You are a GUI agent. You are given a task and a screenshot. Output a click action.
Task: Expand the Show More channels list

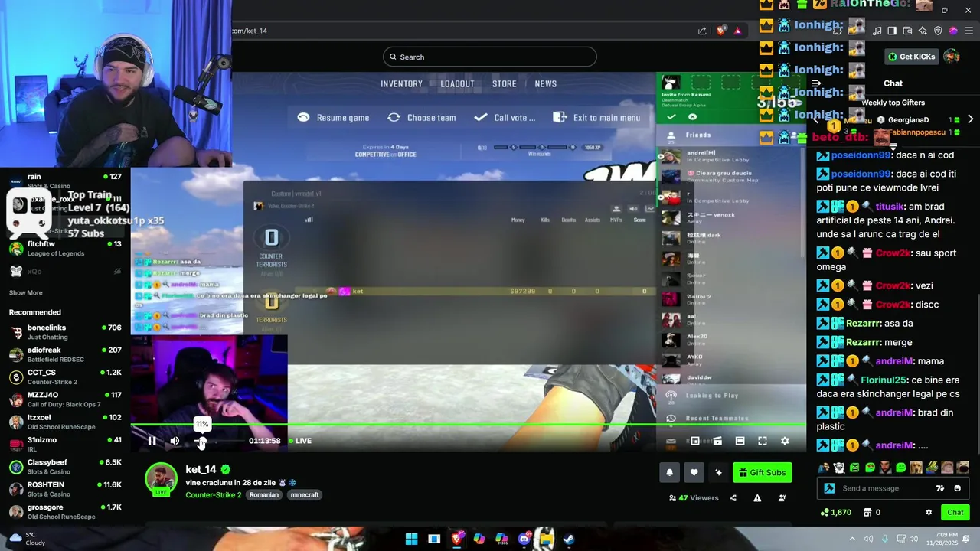click(x=26, y=292)
